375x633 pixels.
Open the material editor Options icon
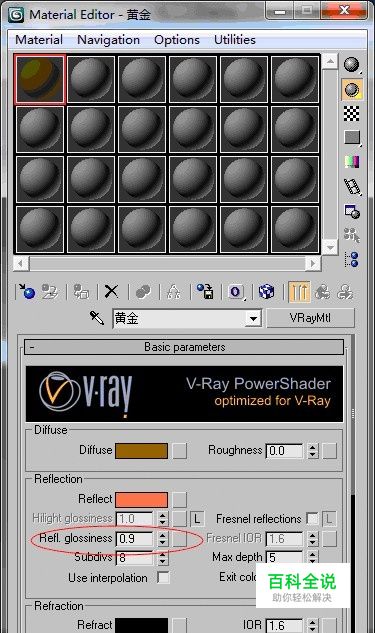(x=352, y=211)
